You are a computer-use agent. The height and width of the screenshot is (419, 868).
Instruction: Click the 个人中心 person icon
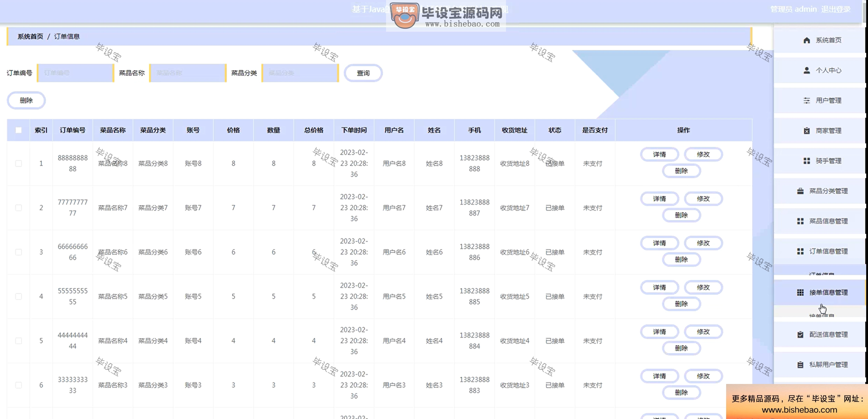click(x=807, y=70)
